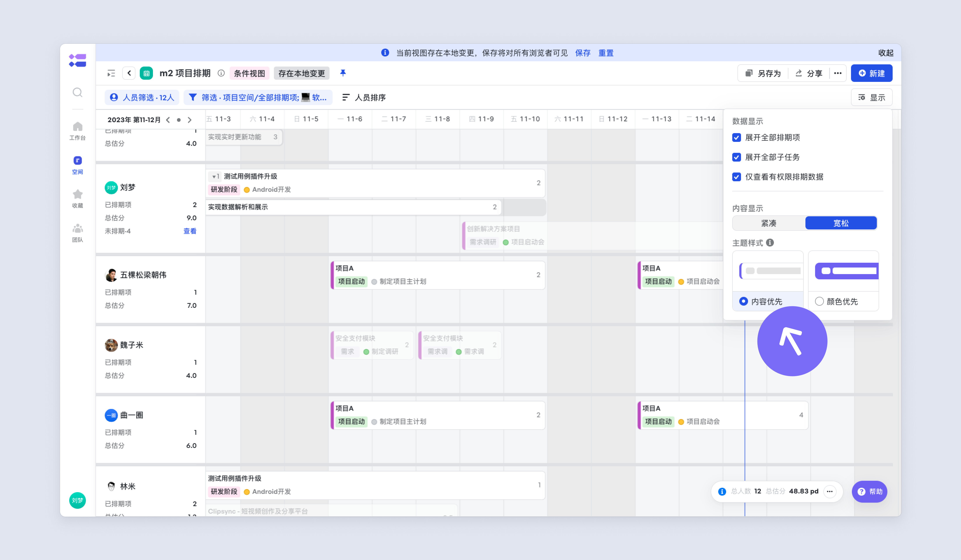Click the green calendar view icon
Screen dimensions: 961x560
pyautogui.click(x=146, y=73)
